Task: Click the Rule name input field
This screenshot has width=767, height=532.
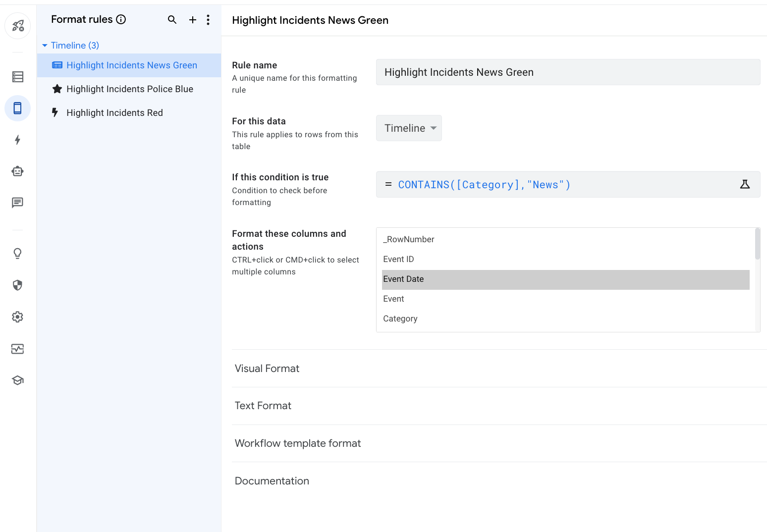Action: point(568,72)
